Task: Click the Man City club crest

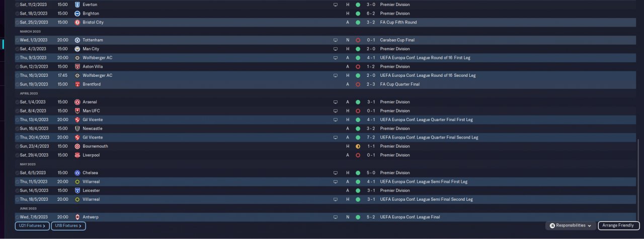Action: click(x=77, y=49)
